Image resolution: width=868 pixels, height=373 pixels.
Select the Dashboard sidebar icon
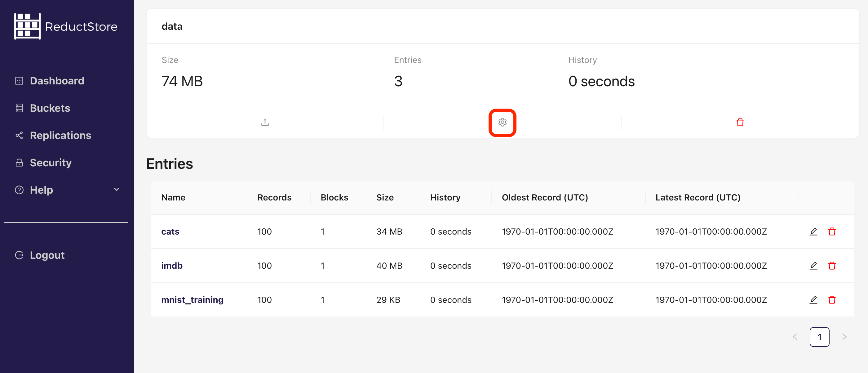[x=19, y=81]
